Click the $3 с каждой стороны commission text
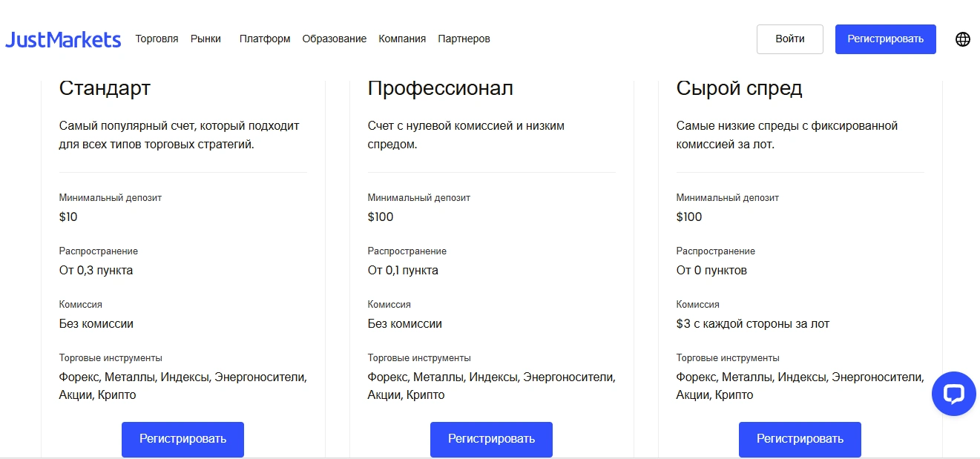The width and height of the screenshot is (980, 459). tap(753, 323)
